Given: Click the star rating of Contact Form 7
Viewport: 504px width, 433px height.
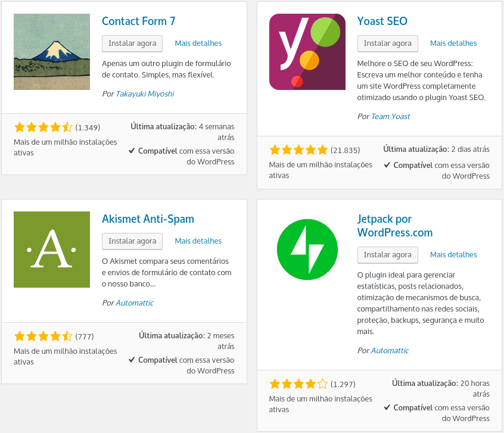Looking at the screenshot, I should coord(43,127).
